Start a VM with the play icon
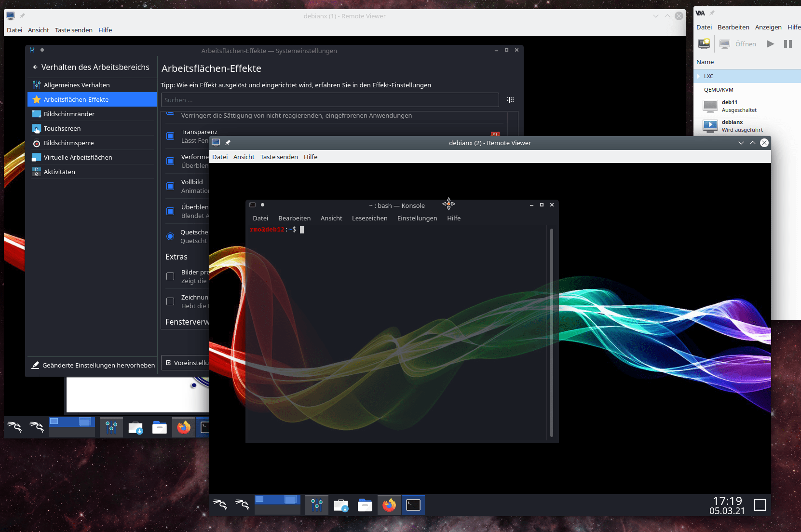The image size is (801, 532). coord(770,43)
